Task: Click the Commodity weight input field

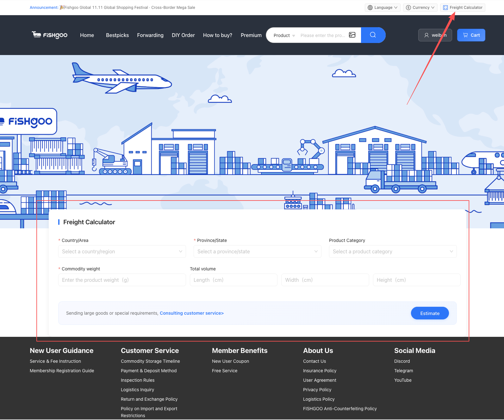Action: (122, 280)
